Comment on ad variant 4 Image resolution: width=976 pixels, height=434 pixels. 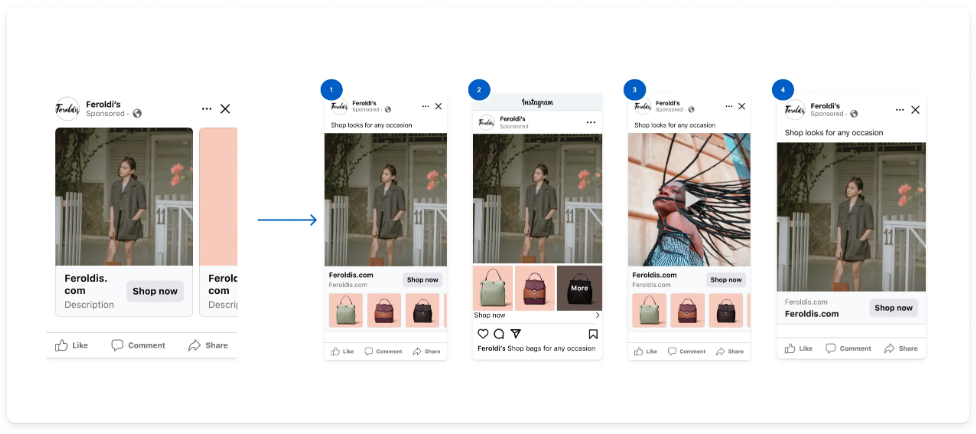tap(848, 348)
